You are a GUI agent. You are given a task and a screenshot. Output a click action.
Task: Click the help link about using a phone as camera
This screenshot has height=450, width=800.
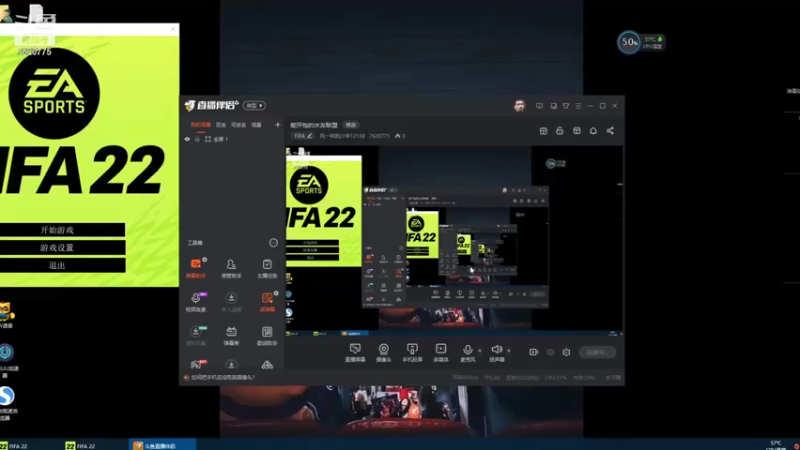[223, 378]
